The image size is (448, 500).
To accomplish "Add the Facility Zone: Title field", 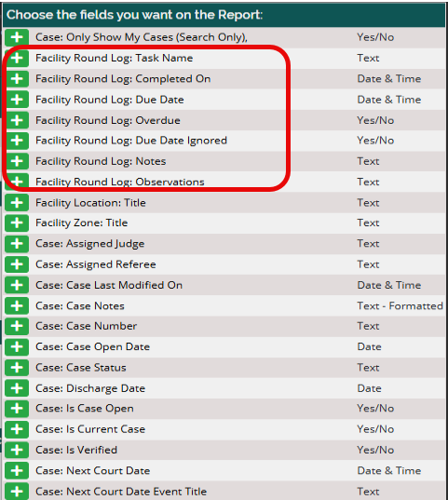I will coord(17,223).
